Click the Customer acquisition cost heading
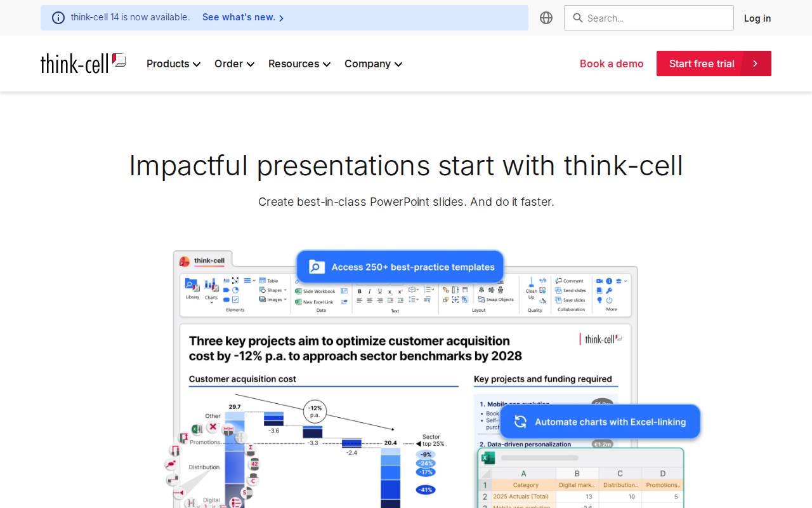 coord(242,379)
